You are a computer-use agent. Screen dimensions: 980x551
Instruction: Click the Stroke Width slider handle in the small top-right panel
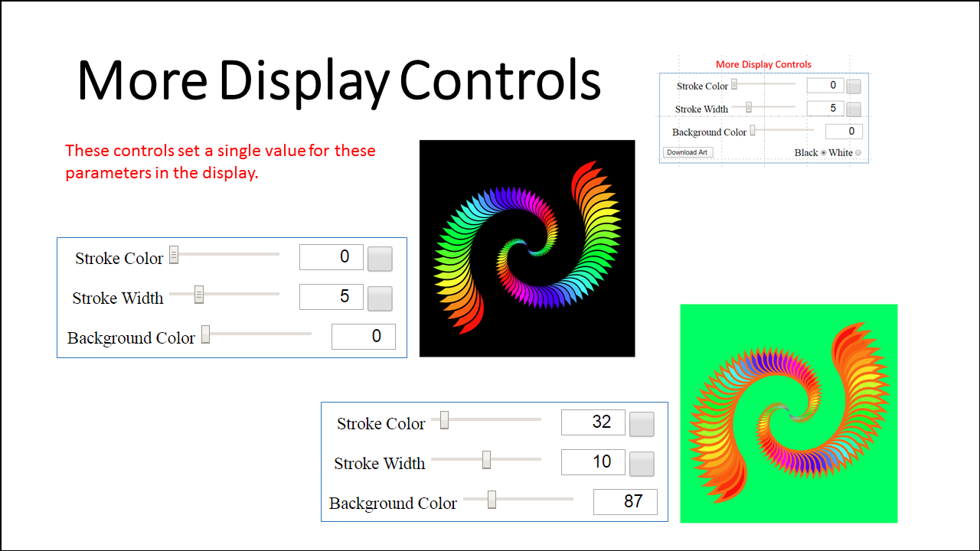pyautogui.click(x=749, y=107)
